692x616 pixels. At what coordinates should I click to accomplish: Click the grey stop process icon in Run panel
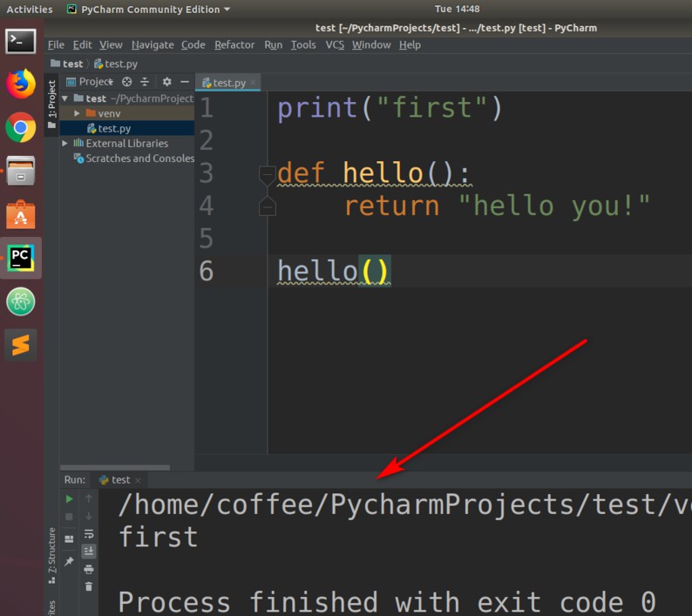pos(70,517)
